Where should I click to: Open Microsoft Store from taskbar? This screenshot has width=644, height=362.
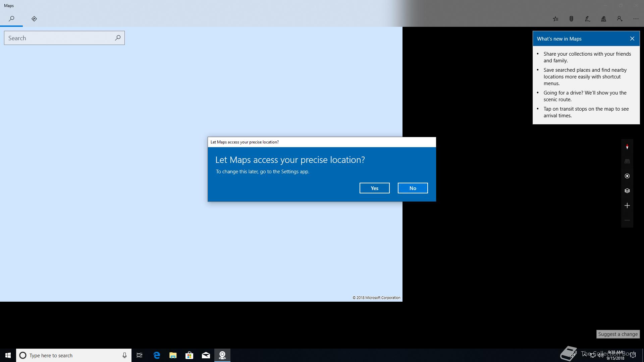[190, 355]
